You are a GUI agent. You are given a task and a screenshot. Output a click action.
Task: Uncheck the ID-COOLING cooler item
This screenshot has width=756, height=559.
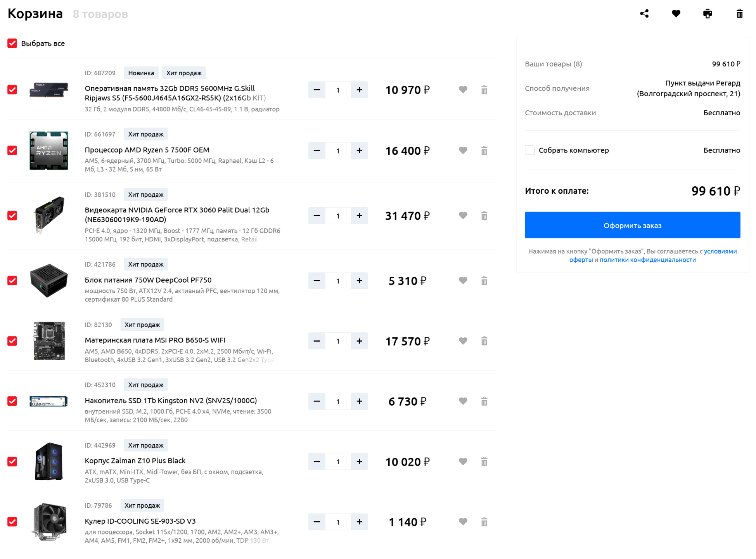tap(12, 522)
